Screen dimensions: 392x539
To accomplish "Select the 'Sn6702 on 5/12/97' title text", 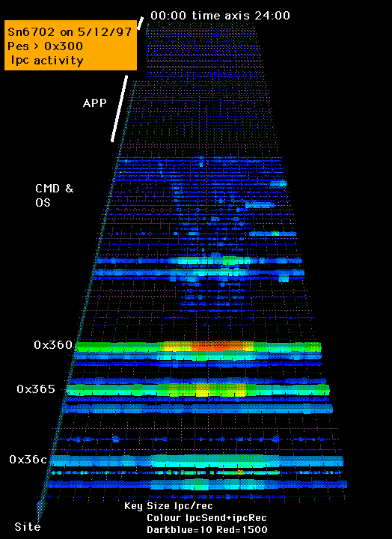I will tap(70, 32).
